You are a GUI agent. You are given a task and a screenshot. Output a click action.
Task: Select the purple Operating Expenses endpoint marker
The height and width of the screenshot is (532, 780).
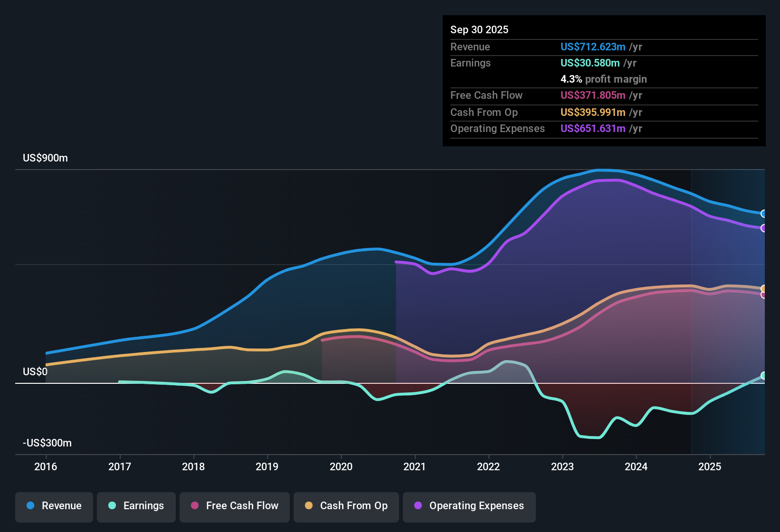click(x=764, y=228)
